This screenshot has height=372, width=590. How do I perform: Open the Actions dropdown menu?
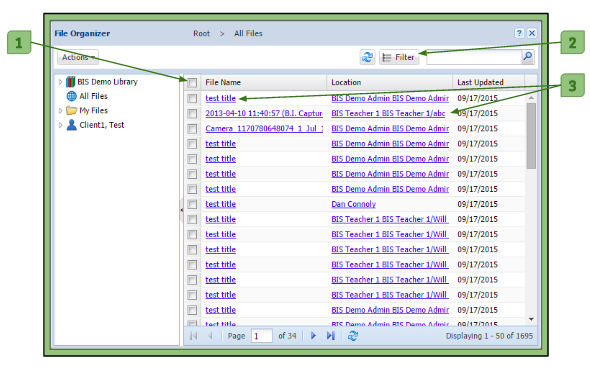pyautogui.click(x=78, y=57)
